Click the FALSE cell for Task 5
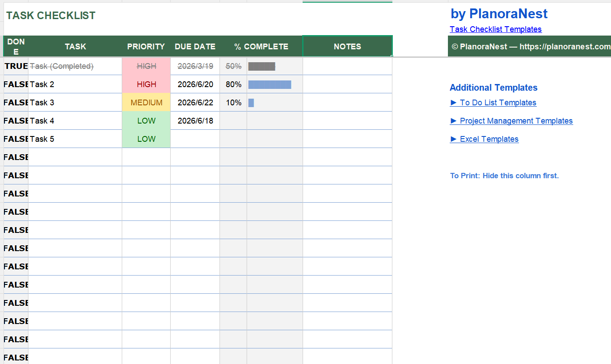The height and width of the screenshot is (364, 611). click(16, 139)
